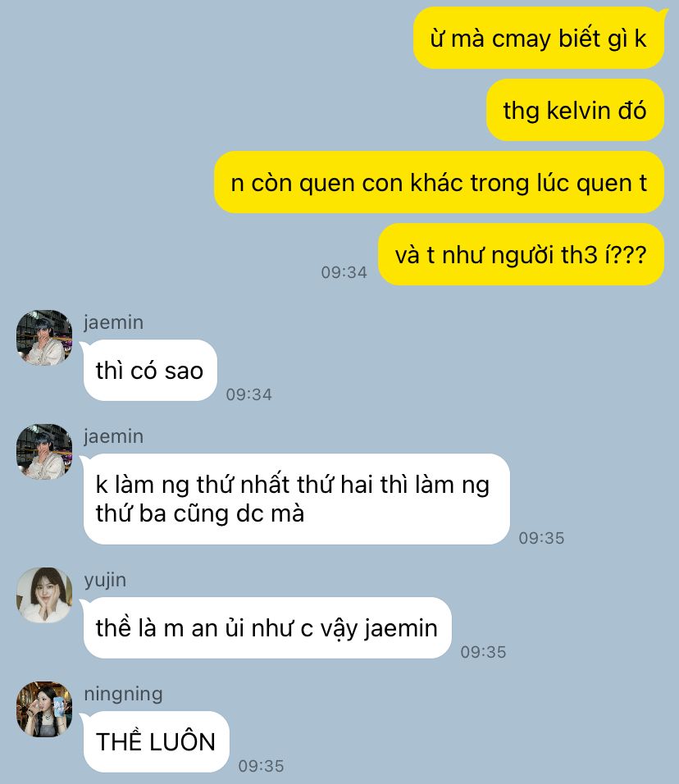Viewport: 679px width, 784px height.
Task: Tap the 09:35 timestamp beside 'THỀ LUÔN'
Action: point(261,766)
